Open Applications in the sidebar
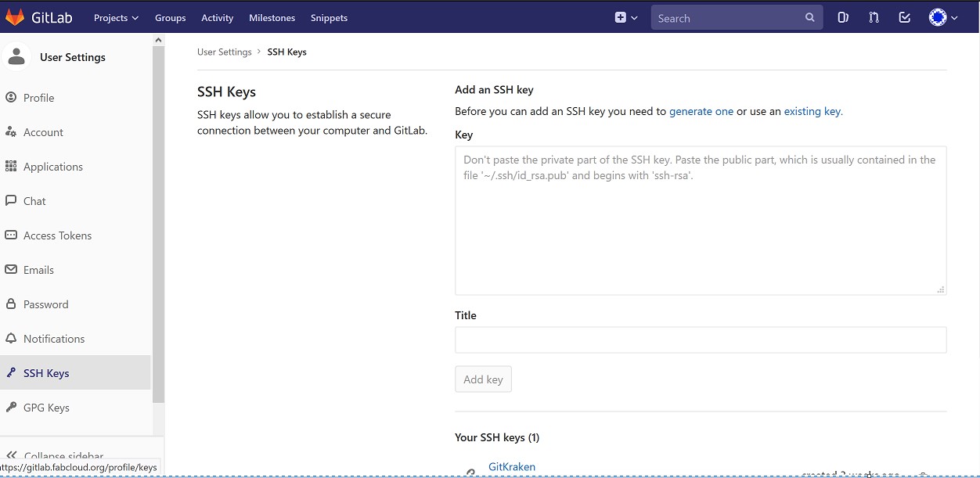The width and height of the screenshot is (980, 478). [x=52, y=167]
